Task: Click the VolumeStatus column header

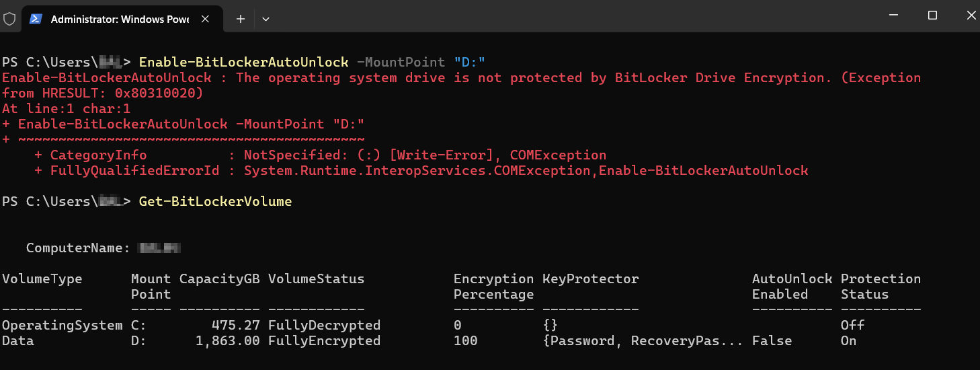Action: [316, 279]
